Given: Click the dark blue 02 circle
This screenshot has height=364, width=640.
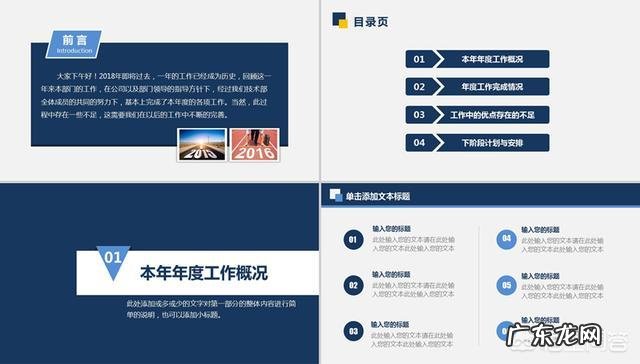Looking at the screenshot, I should (353, 285).
